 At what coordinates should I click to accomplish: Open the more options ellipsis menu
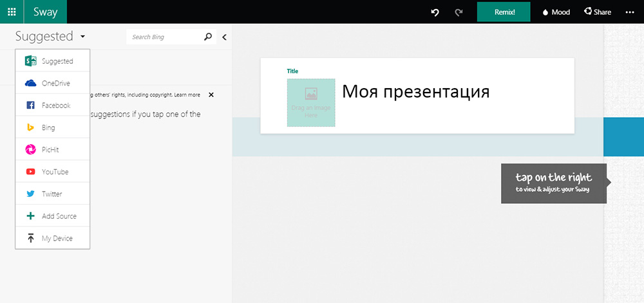pyautogui.click(x=630, y=12)
